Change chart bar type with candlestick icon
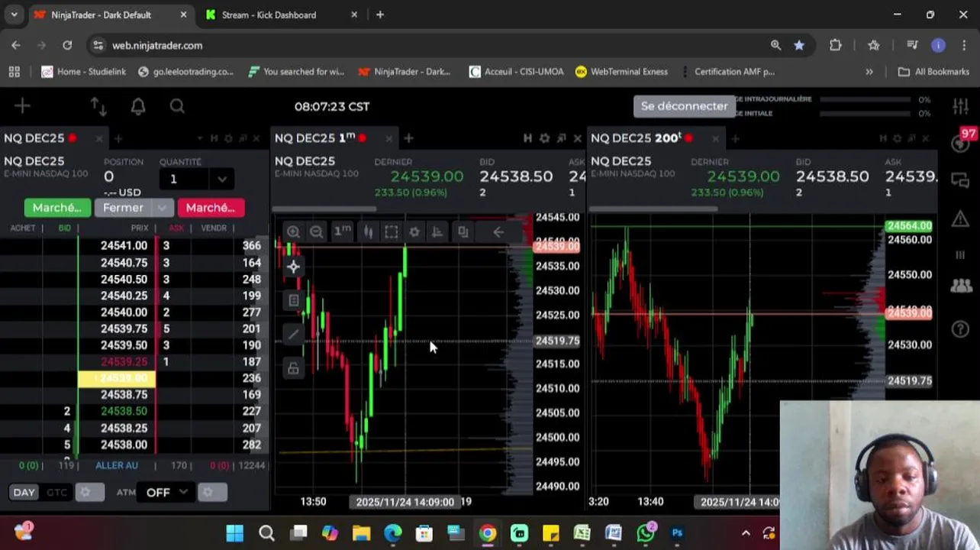Screen dimensions: 980x550 [x=368, y=231]
